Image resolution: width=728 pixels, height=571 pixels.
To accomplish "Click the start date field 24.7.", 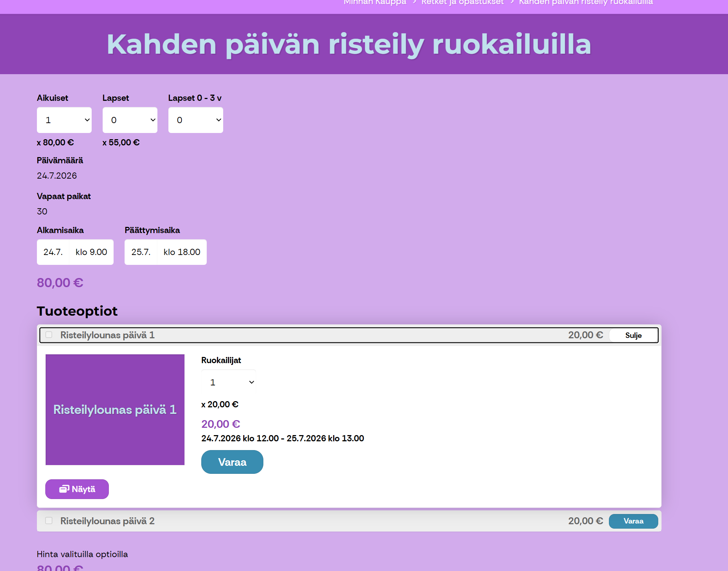I will (53, 252).
